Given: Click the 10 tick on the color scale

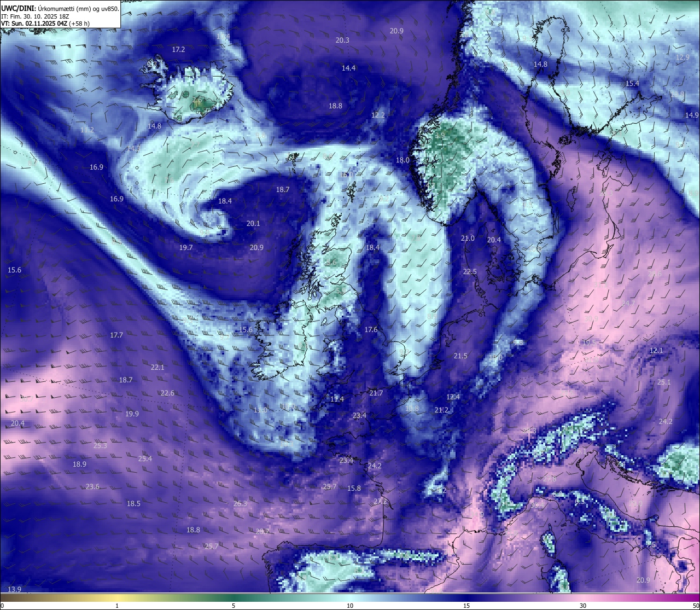Looking at the screenshot, I should click(350, 606).
